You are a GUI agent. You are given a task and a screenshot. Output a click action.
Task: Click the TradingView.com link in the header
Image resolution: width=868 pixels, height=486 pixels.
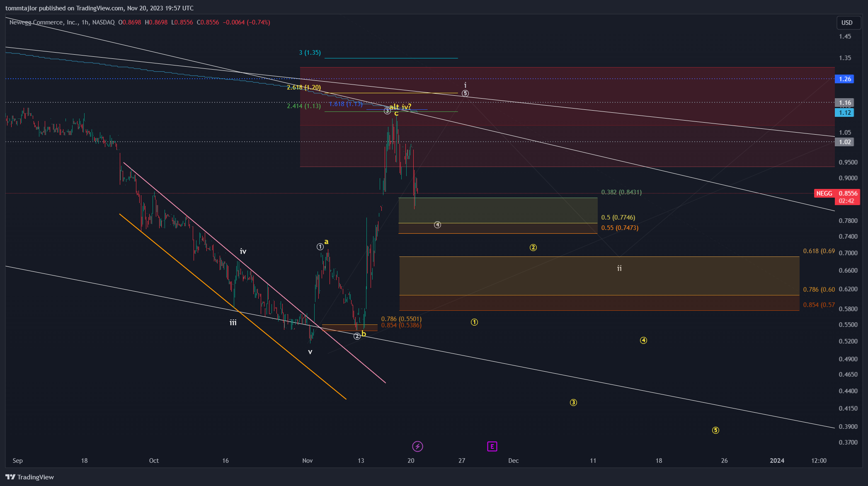tap(100, 8)
